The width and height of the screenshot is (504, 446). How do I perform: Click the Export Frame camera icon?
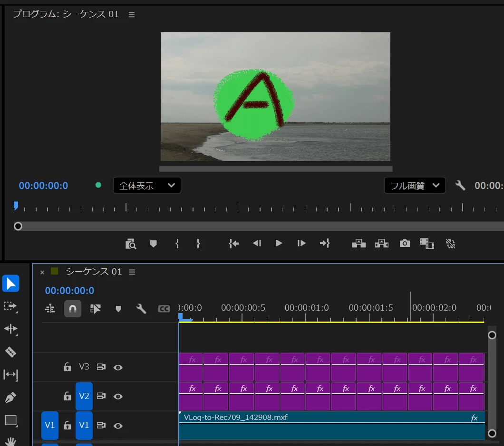(405, 243)
